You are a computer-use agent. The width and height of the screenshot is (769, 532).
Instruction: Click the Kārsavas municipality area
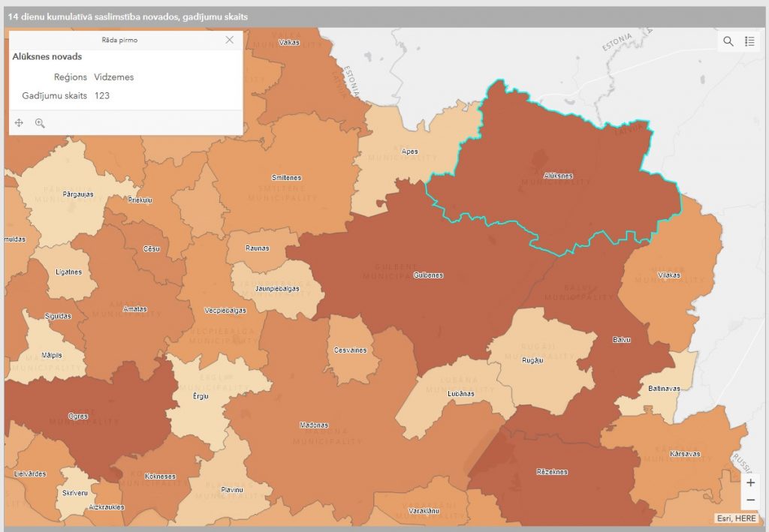pyautogui.click(x=683, y=454)
